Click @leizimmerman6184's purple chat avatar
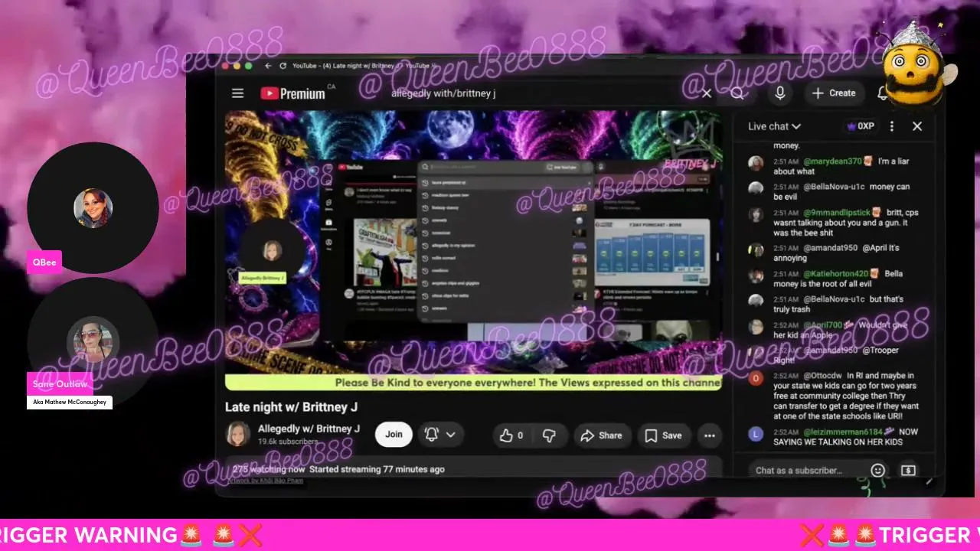This screenshot has width=980, height=551. tap(756, 434)
